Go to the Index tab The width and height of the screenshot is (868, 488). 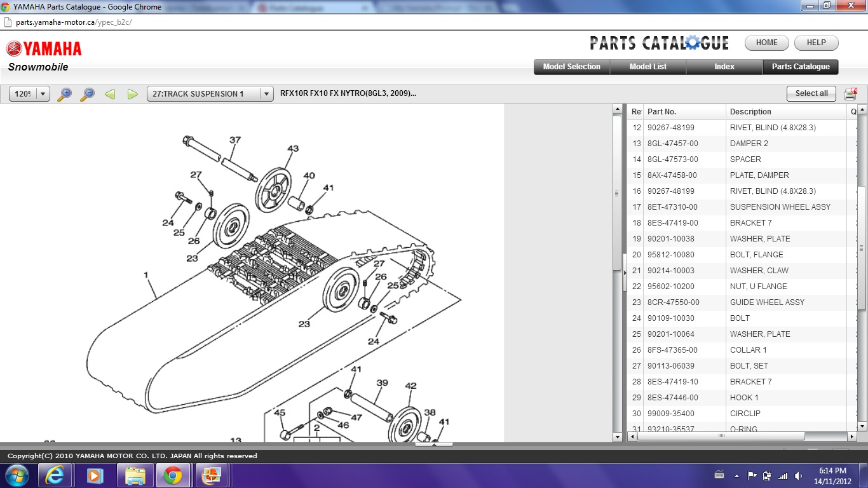[724, 67]
